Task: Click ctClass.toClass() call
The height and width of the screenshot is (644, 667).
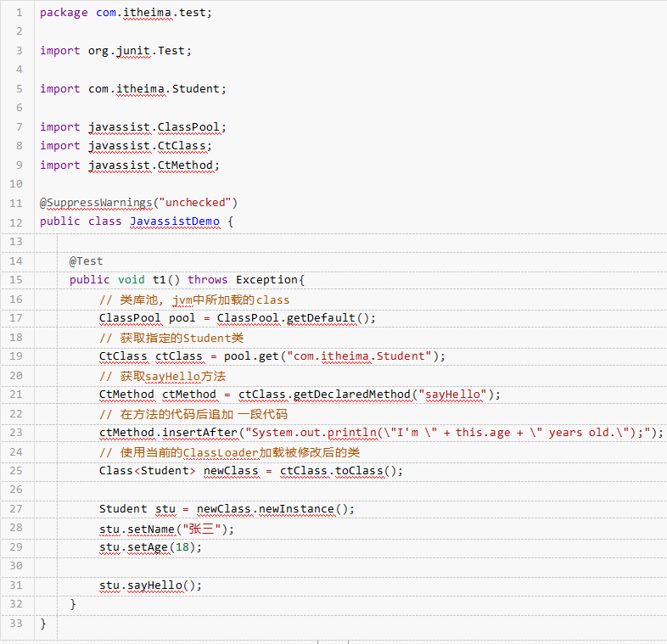Action: click(x=341, y=471)
